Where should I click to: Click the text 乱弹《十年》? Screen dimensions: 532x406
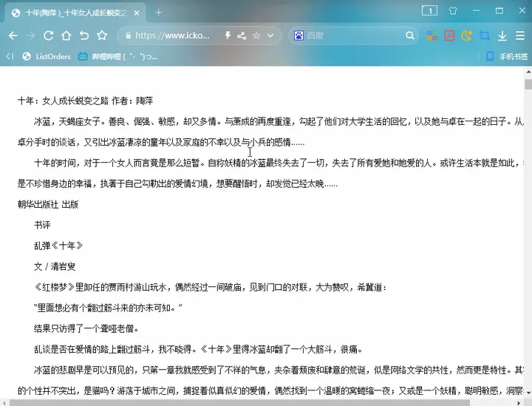[58, 246]
